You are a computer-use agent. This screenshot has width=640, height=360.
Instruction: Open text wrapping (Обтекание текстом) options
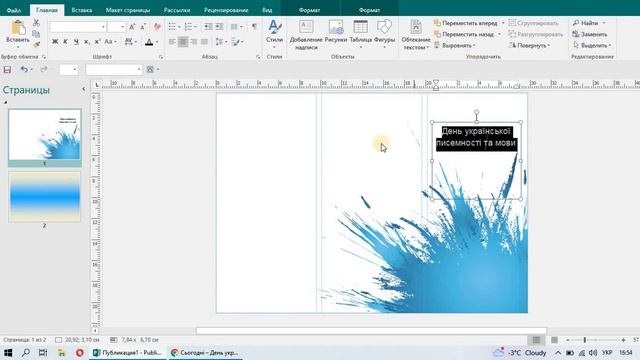pyautogui.click(x=416, y=35)
